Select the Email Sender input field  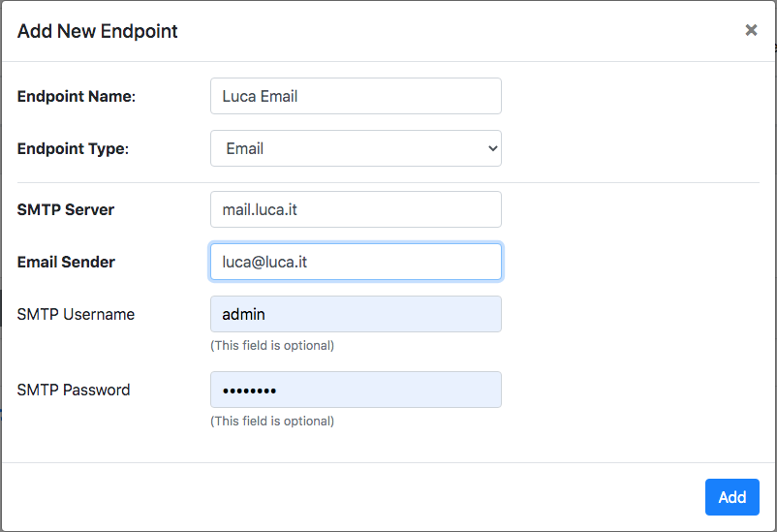point(356,262)
